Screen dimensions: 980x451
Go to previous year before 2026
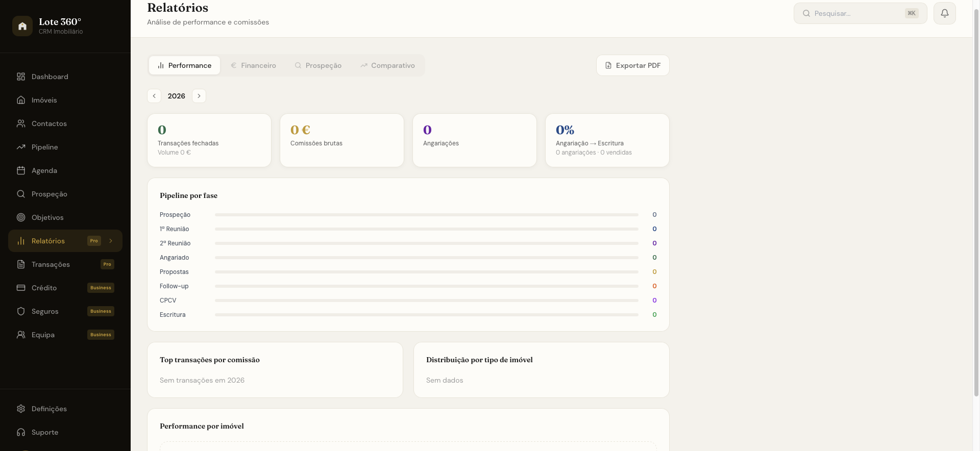coord(154,96)
